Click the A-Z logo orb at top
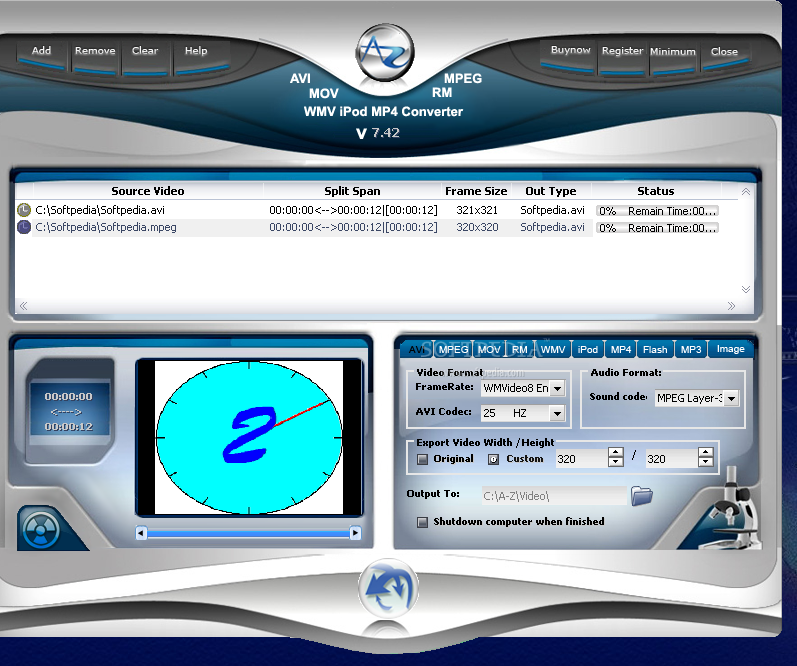 [385, 52]
